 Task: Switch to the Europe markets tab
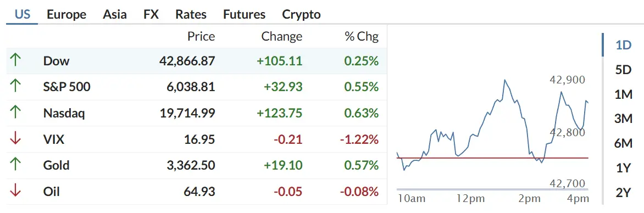[66, 14]
